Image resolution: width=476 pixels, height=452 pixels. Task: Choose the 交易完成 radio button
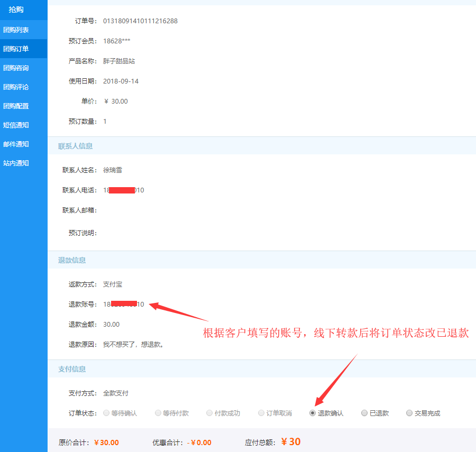(409, 413)
